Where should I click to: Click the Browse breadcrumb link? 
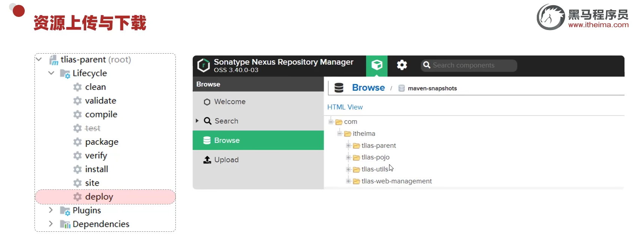368,88
